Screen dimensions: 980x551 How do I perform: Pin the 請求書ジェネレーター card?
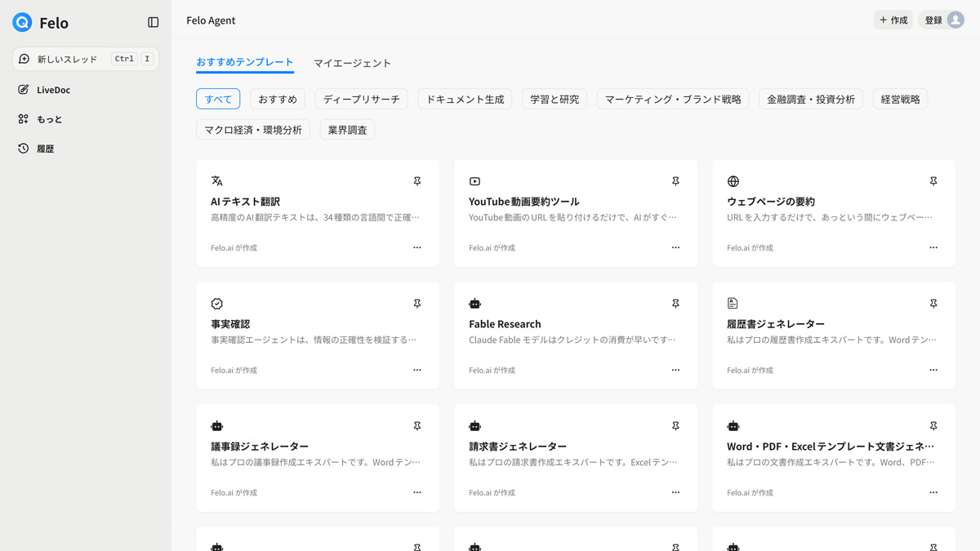pyautogui.click(x=675, y=426)
